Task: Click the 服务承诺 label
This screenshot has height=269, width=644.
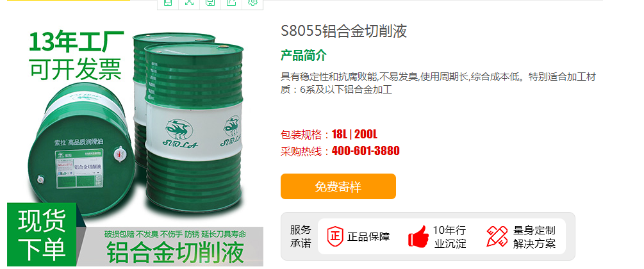Action: pyautogui.click(x=301, y=236)
